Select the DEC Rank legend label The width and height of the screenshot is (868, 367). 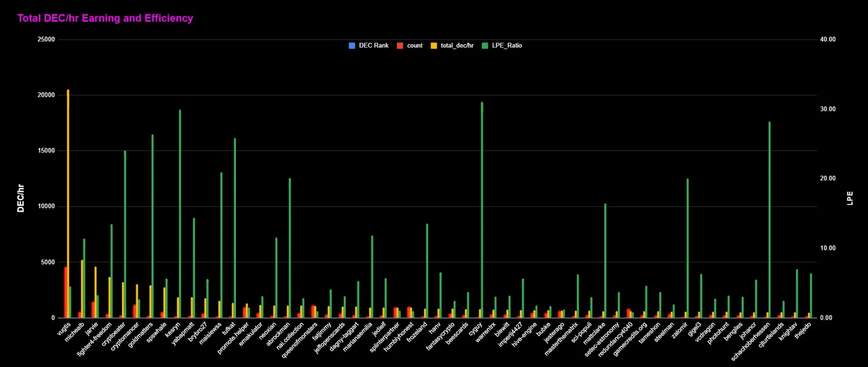[373, 45]
